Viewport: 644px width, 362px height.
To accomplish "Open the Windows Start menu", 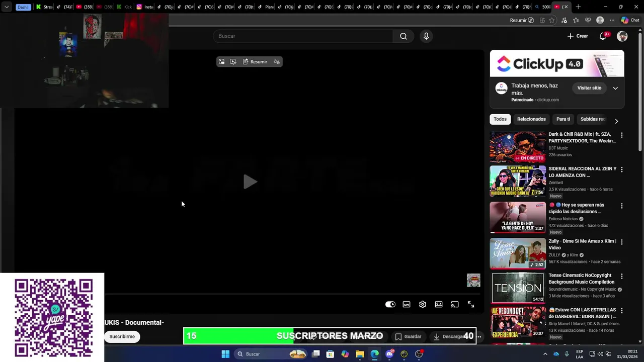I will (225, 354).
